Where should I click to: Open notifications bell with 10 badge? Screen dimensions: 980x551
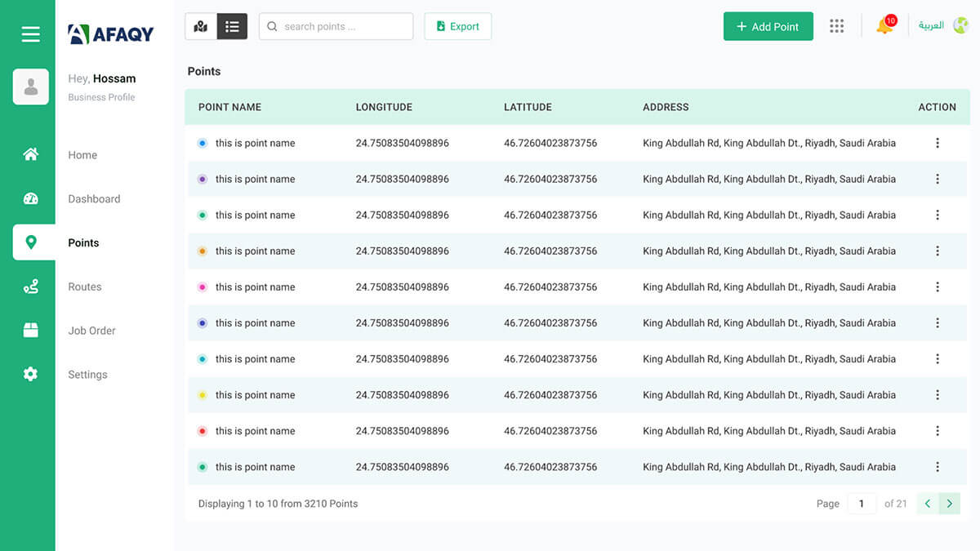click(884, 25)
